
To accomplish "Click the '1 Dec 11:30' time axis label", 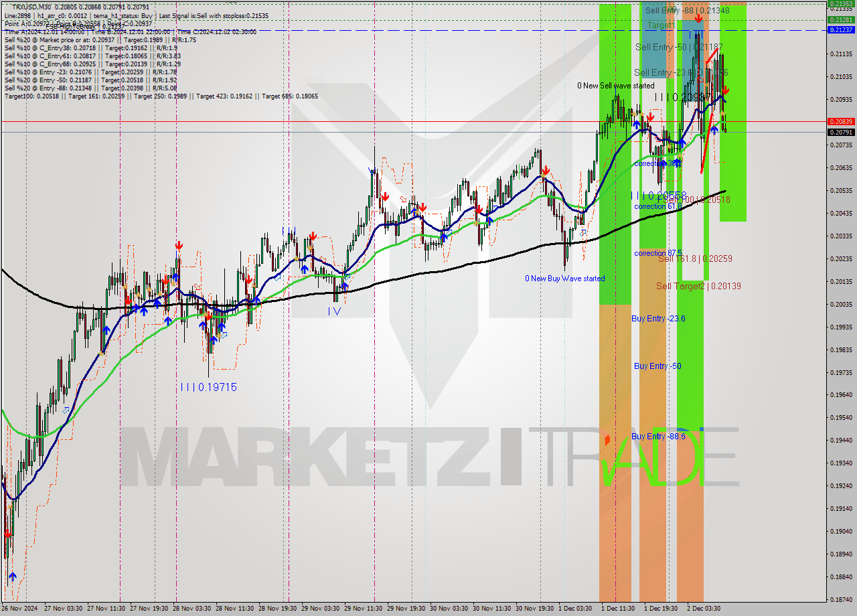I will click(x=618, y=609).
